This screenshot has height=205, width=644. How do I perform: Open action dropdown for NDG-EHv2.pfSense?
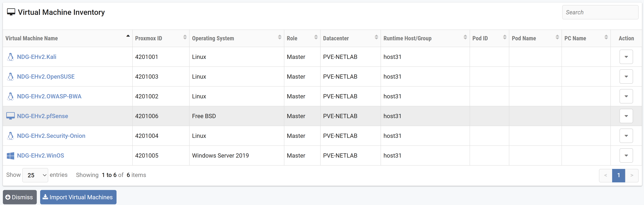626,116
